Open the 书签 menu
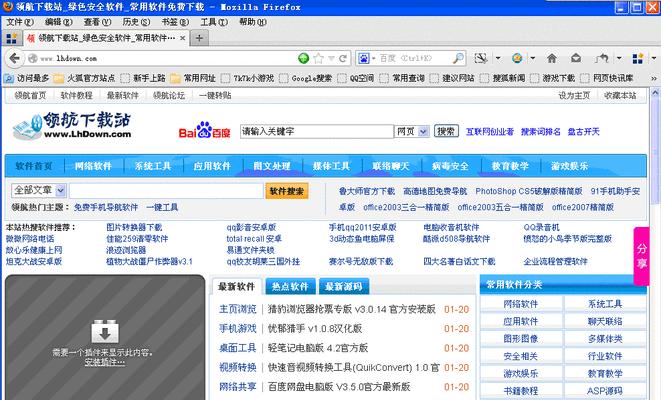Image resolution: width=661 pixels, height=400 pixels. click(x=175, y=22)
